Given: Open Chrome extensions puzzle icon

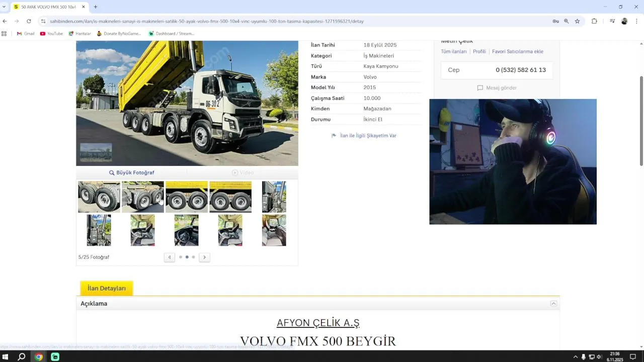Looking at the screenshot, I should pyautogui.click(x=594, y=21).
